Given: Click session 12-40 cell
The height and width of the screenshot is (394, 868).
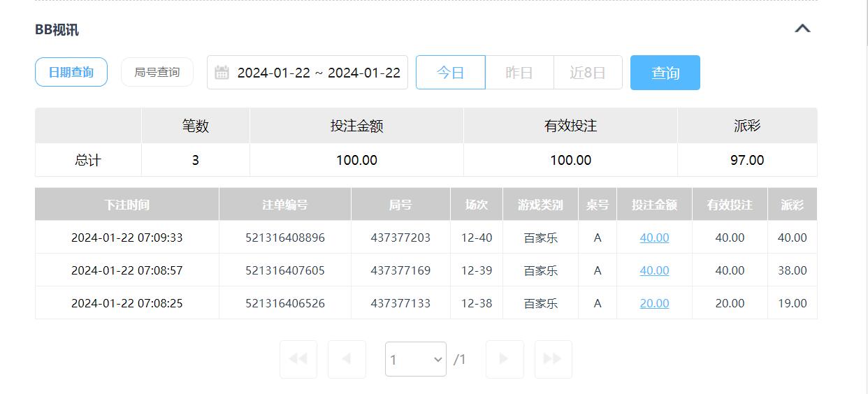Looking at the screenshot, I should point(477,238).
